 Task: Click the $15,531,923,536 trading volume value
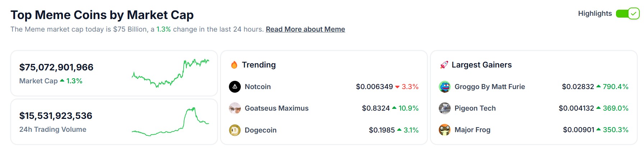pyautogui.click(x=56, y=116)
